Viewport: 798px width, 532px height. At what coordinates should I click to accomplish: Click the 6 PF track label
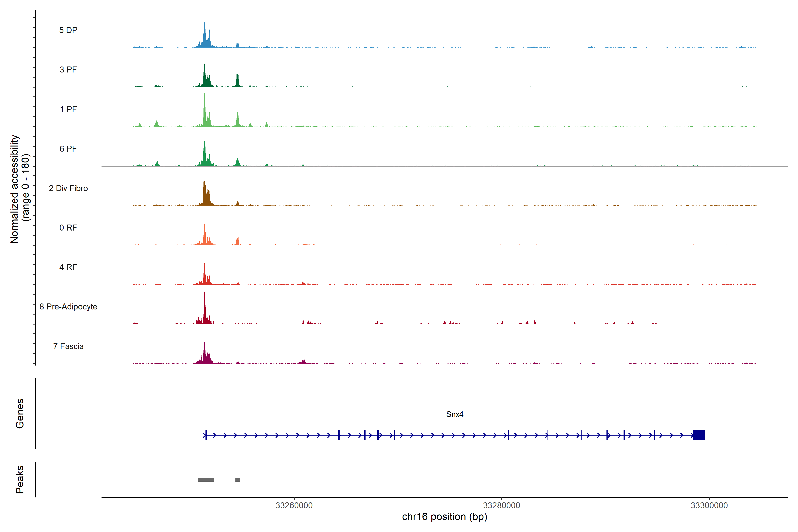point(68,149)
